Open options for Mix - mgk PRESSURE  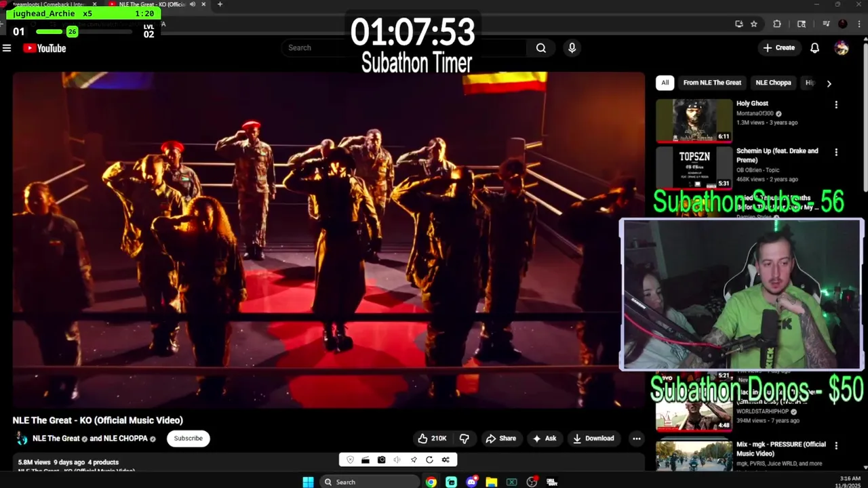[836, 446]
